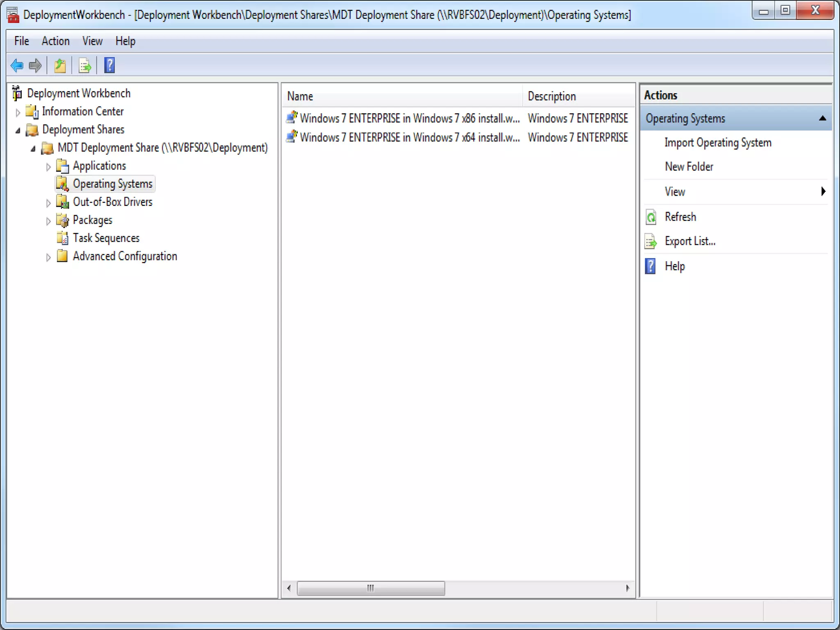Click the Operating Systems actions header
840x630 pixels.
tap(735, 119)
